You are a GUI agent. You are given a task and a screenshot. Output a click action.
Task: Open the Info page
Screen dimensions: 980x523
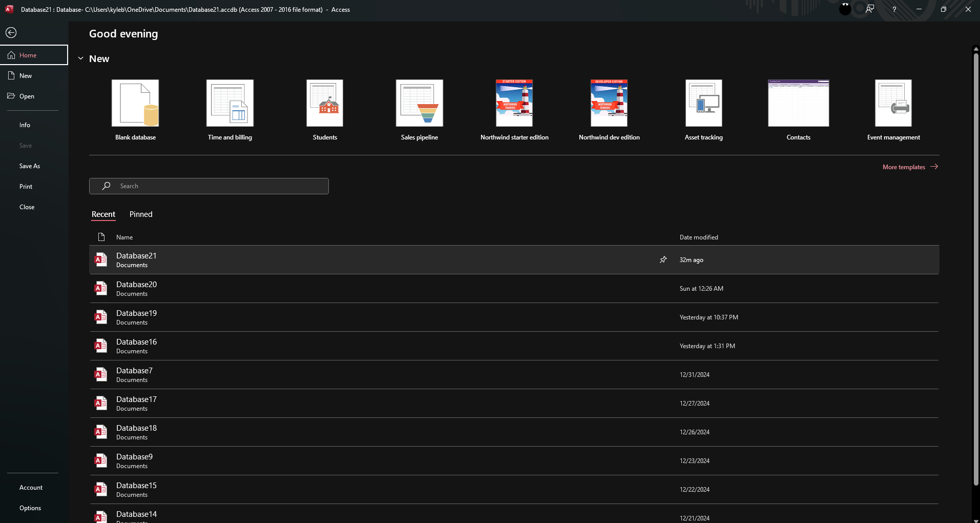34,125
